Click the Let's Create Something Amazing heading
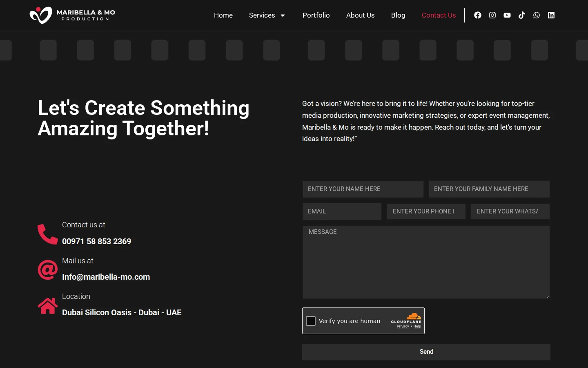588x368 pixels. (x=143, y=118)
